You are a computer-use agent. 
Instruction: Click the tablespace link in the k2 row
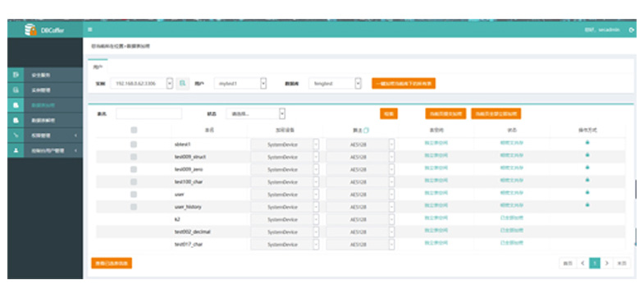(436, 218)
